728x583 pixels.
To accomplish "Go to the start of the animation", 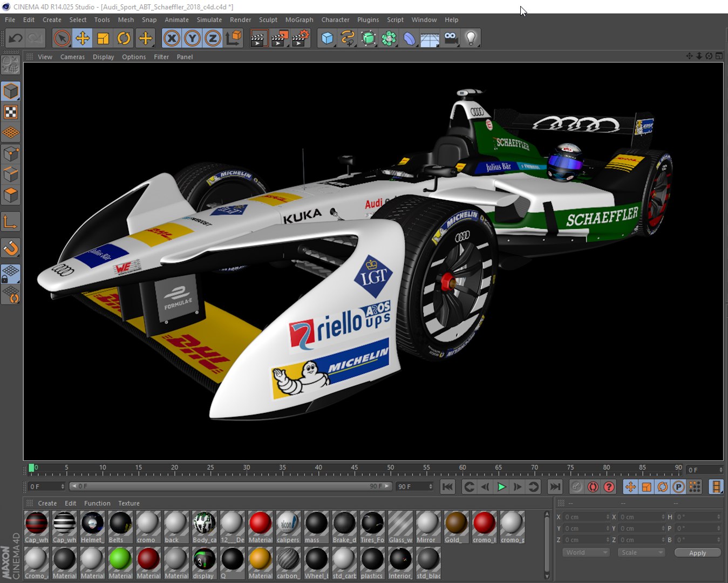I will click(447, 487).
